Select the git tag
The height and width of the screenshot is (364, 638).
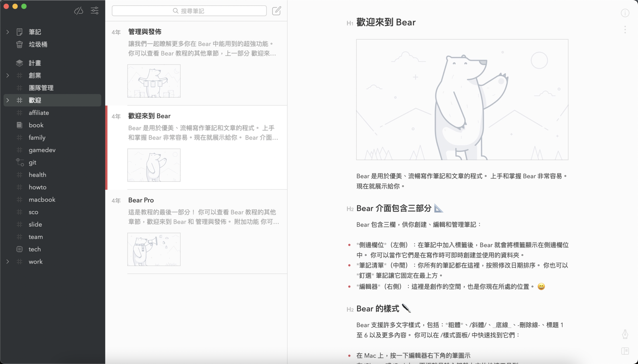(x=32, y=162)
